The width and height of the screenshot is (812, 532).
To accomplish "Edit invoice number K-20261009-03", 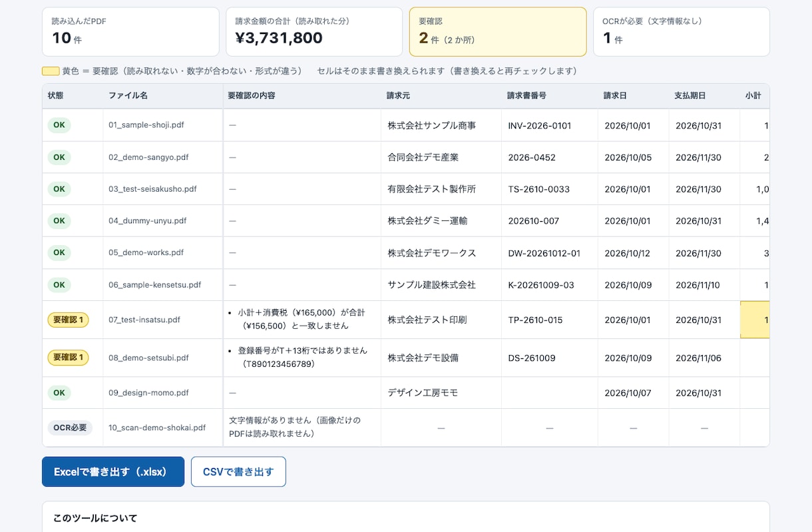I will point(550,285).
